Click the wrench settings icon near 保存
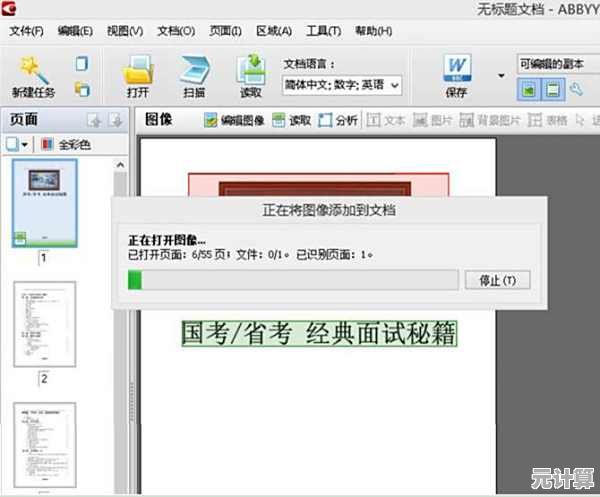600x497 pixels. tap(575, 90)
